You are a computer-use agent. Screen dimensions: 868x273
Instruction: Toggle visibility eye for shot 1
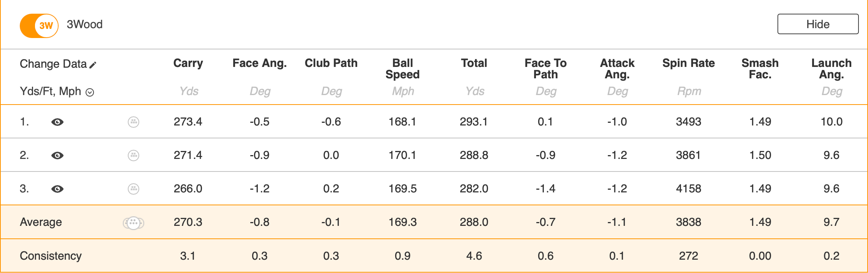coord(57,122)
